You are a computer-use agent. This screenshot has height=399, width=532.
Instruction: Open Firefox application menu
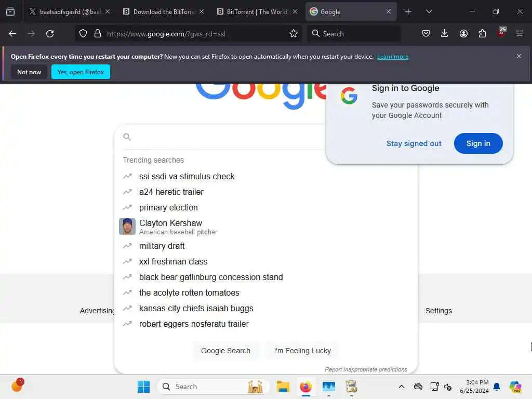520,34
